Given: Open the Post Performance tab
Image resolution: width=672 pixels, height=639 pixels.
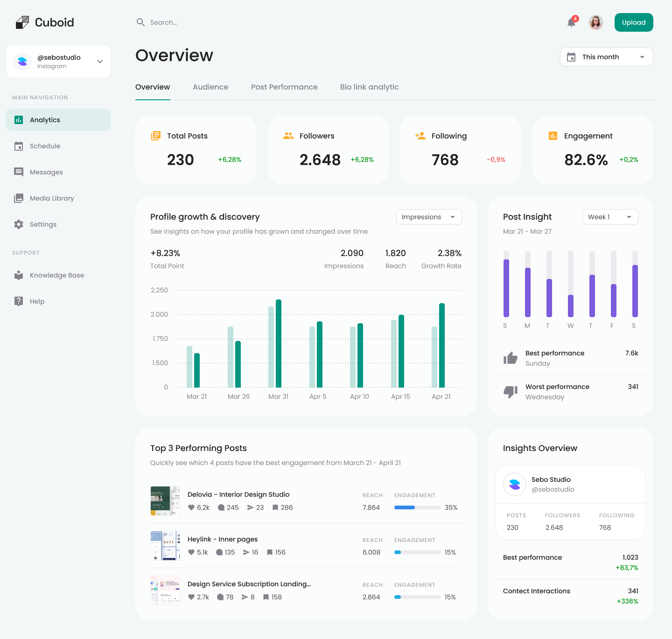Looking at the screenshot, I should (x=284, y=87).
